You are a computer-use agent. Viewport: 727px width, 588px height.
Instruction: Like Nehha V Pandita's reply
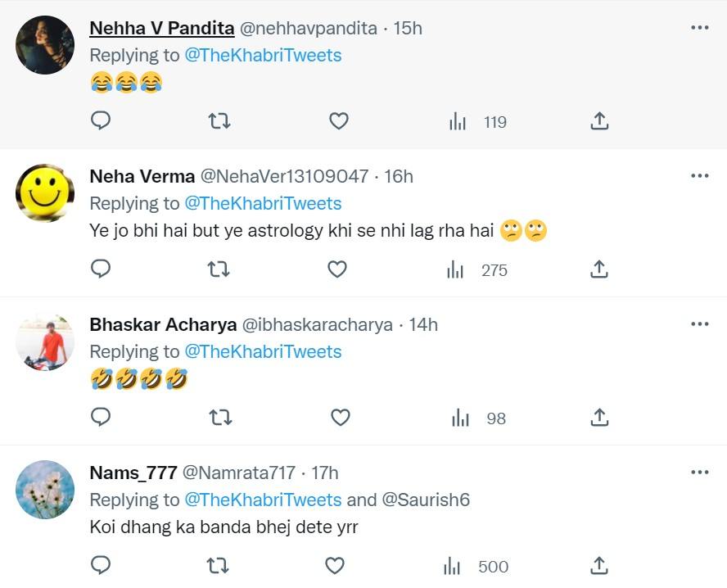point(339,121)
